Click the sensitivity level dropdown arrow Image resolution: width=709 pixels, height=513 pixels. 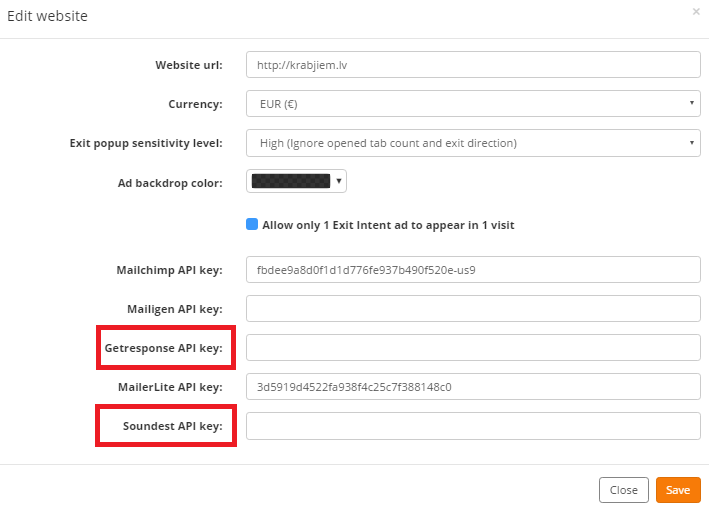click(x=691, y=143)
